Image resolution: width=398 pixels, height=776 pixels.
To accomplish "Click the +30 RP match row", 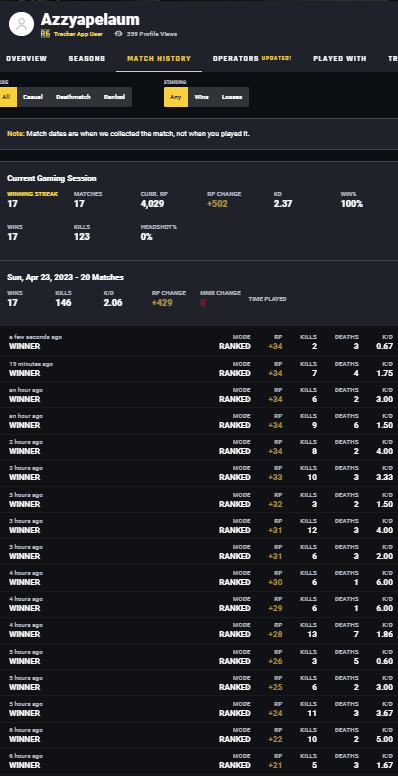I will [199, 578].
